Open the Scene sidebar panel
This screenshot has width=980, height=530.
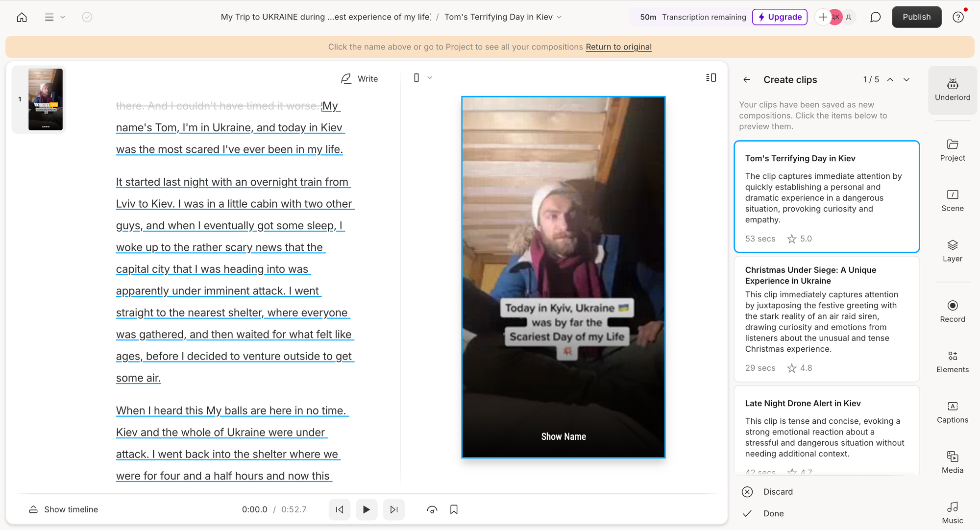pos(952,200)
